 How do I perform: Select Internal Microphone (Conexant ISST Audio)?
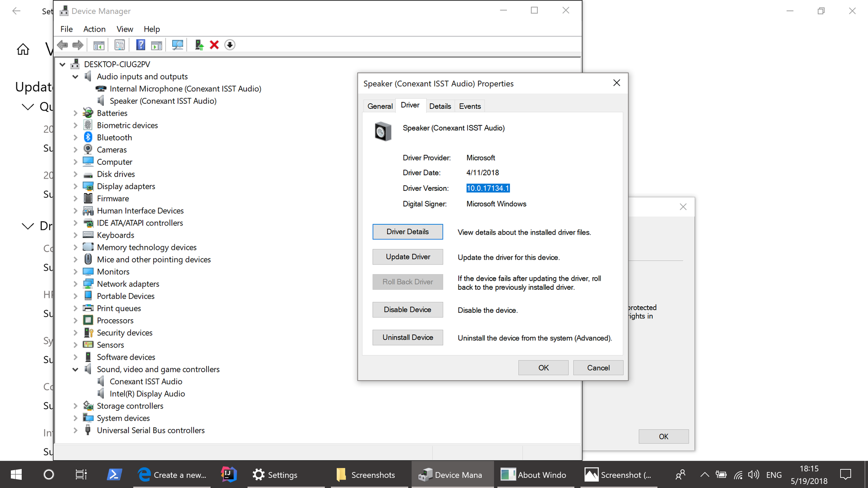(185, 88)
